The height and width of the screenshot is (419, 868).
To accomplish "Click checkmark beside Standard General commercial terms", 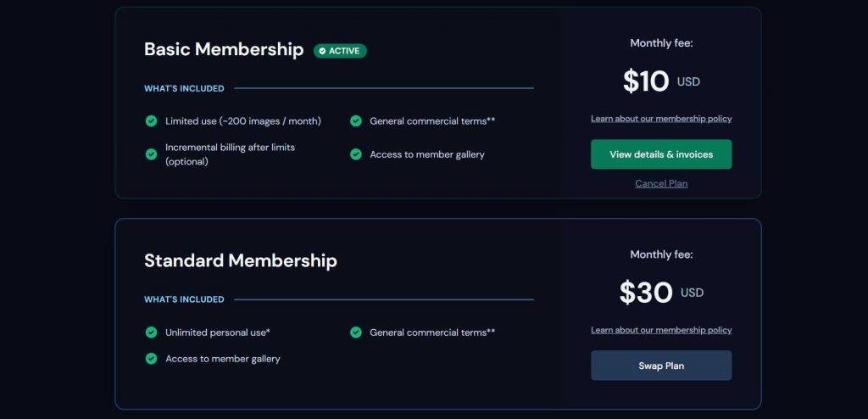I will click(356, 332).
